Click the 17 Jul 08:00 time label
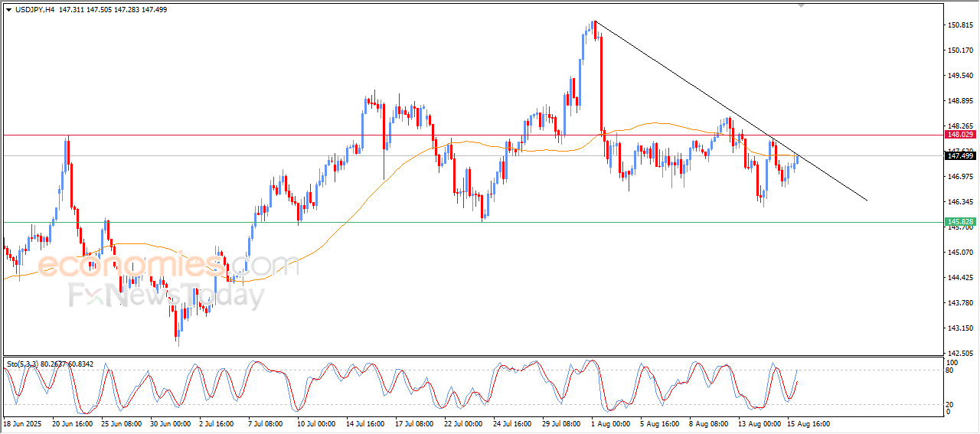This screenshot has width=980, height=434. pyautogui.click(x=416, y=423)
